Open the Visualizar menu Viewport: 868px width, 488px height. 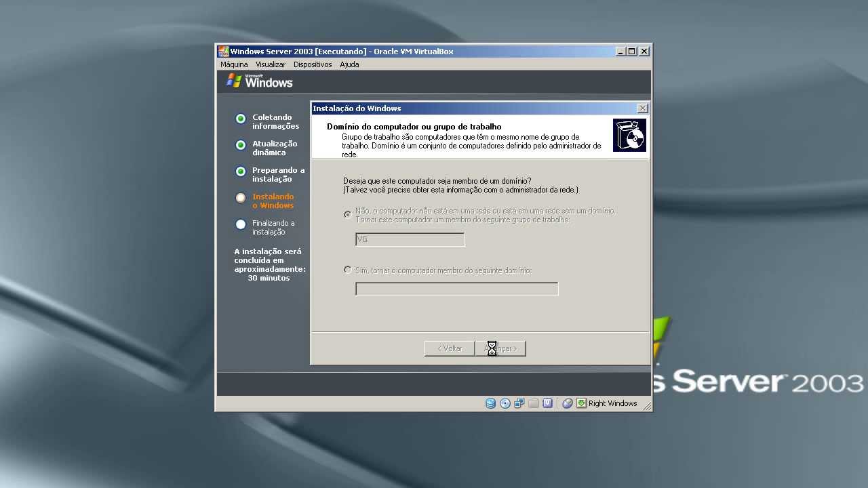click(271, 64)
